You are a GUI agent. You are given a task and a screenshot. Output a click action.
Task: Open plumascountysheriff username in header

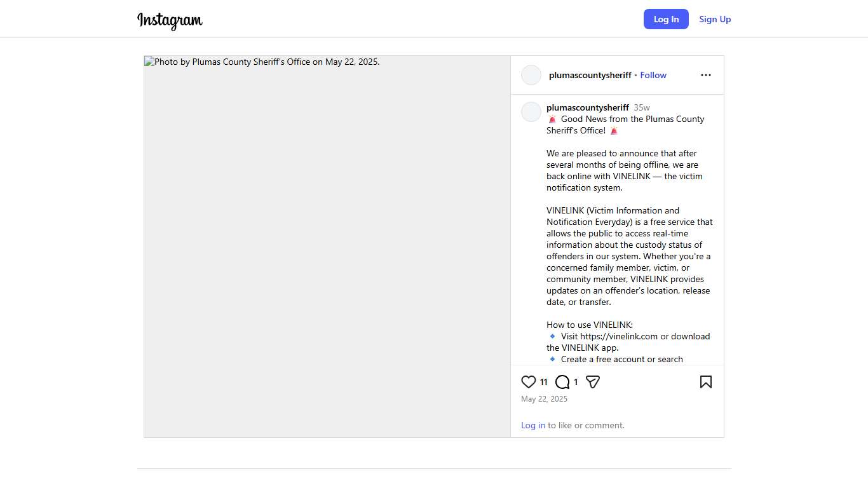(590, 75)
